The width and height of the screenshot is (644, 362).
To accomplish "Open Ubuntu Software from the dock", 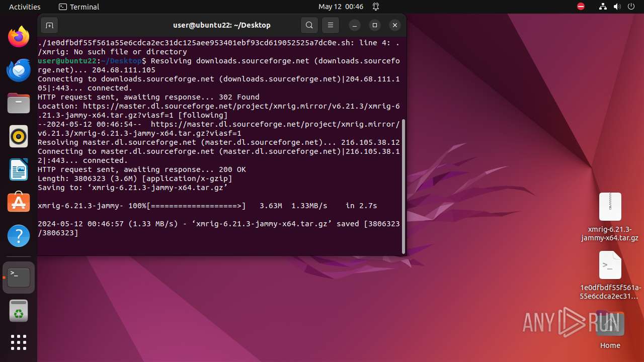I will (x=19, y=203).
